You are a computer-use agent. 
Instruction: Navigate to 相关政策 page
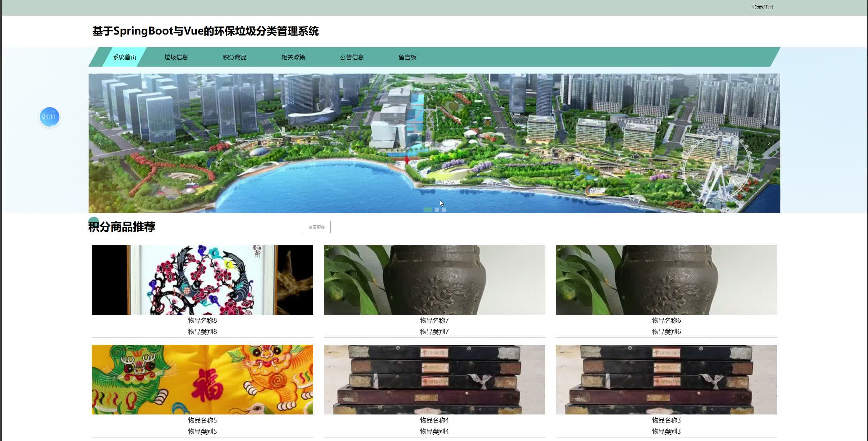click(x=293, y=57)
